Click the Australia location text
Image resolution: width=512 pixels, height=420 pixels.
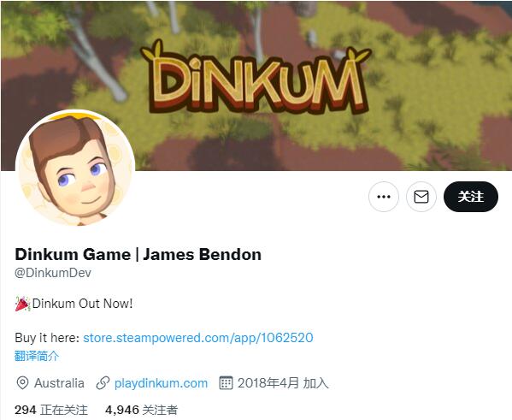click(59, 383)
